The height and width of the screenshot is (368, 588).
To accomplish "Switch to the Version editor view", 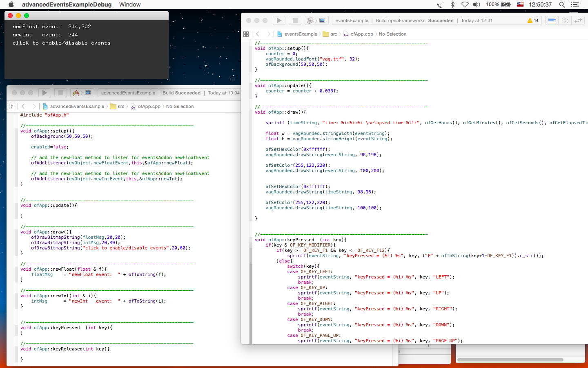I will (578, 20).
